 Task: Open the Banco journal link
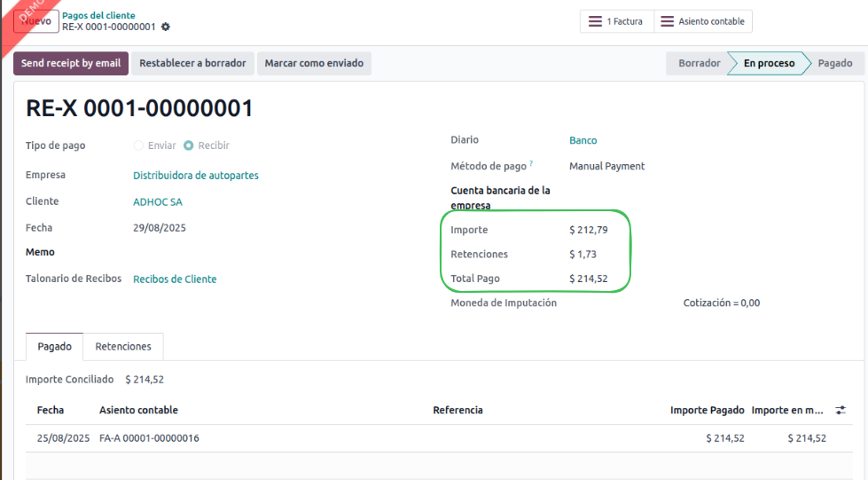[x=583, y=140]
